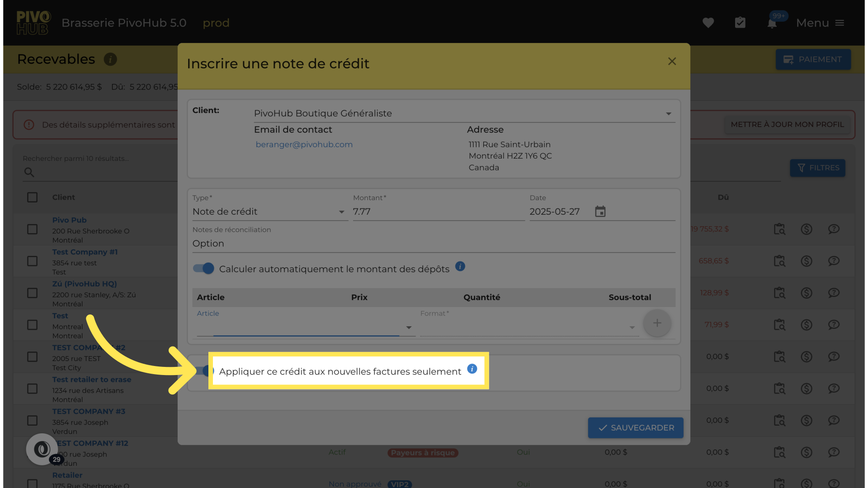The image size is (868, 488).
Task: Open the notifications bell icon
Action: (x=772, y=23)
